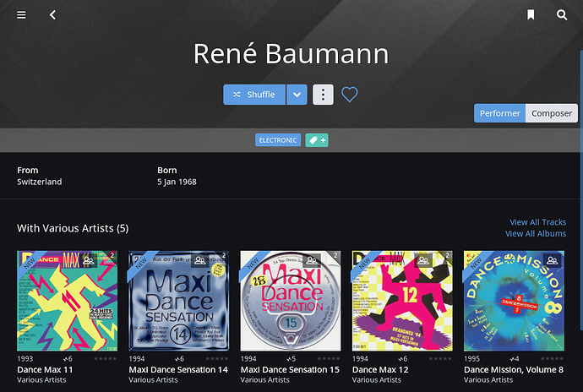Open the Dance Max 12 album cover
The height and width of the screenshot is (392, 583).
click(402, 301)
